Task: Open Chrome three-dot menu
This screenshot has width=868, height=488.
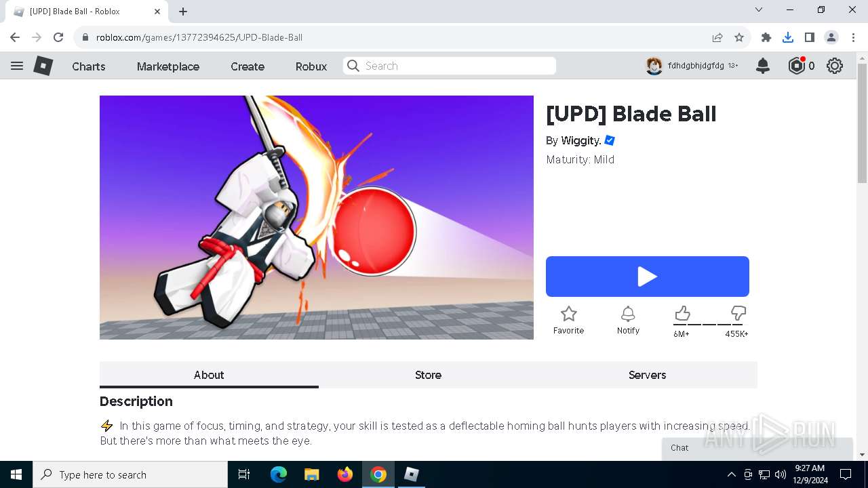Action: pos(852,37)
